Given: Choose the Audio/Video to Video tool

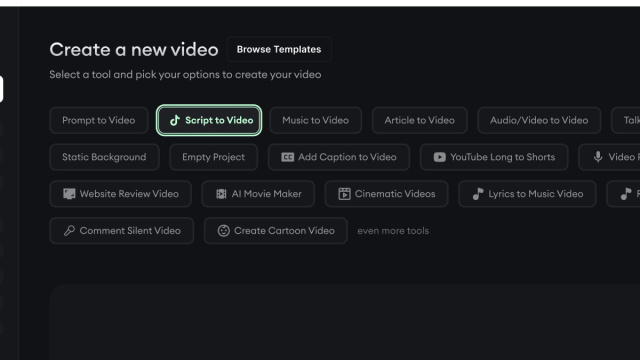Looking at the screenshot, I should pyautogui.click(x=539, y=120).
